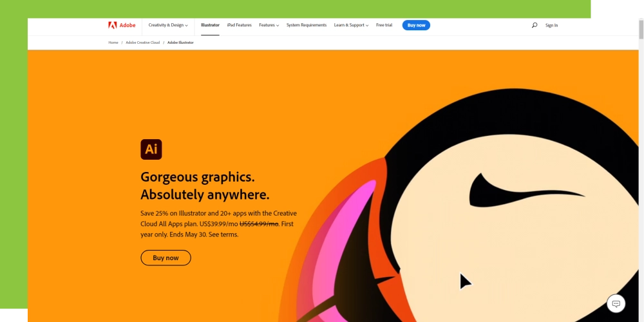644x322 pixels.
Task: Click the blue Buy now button
Action: click(416, 25)
